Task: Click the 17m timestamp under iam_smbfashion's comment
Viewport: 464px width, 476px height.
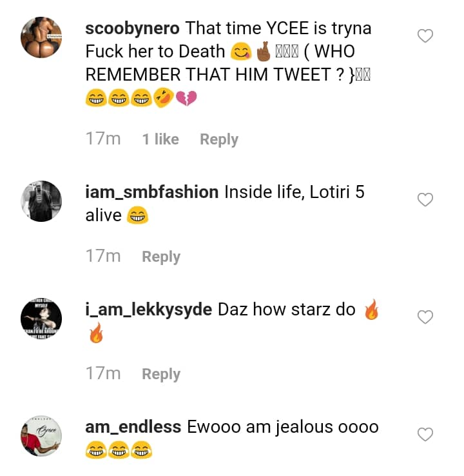Action: pyautogui.click(x=103, y=257)
